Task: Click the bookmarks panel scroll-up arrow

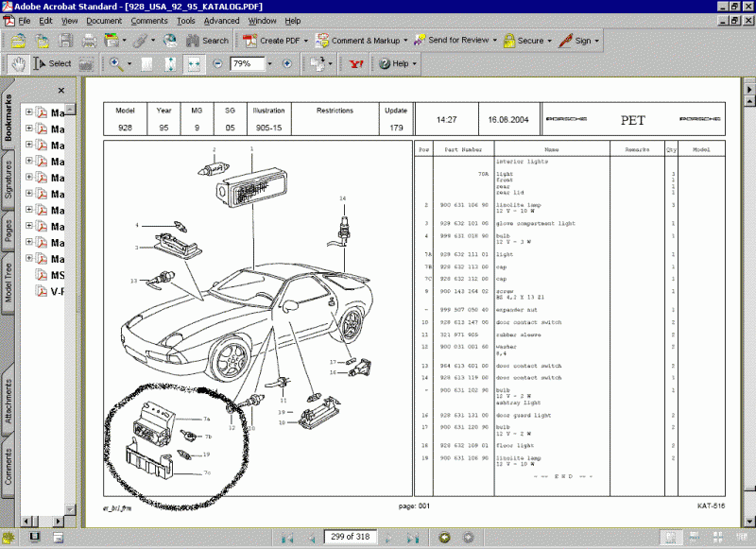Action: click(70, 109)
